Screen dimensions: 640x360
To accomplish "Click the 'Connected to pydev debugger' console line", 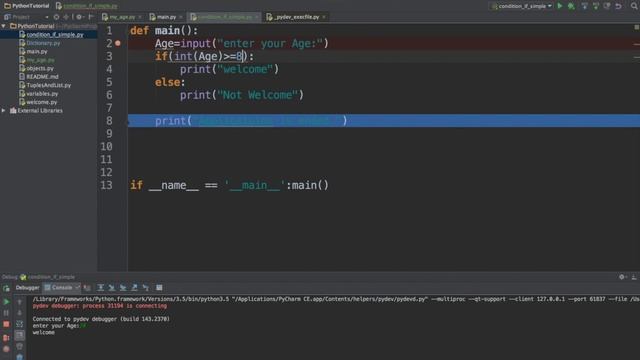I will (101, 319).
